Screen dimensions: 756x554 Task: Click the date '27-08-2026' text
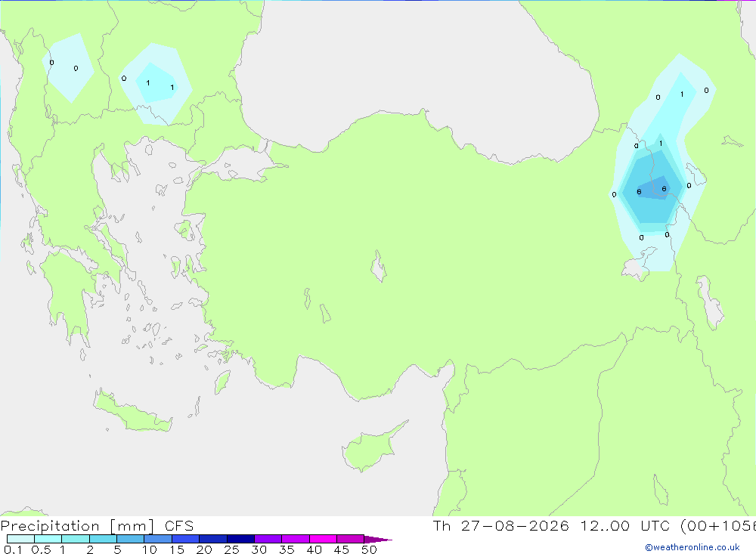pyautogui.click(x=515, y=525)
